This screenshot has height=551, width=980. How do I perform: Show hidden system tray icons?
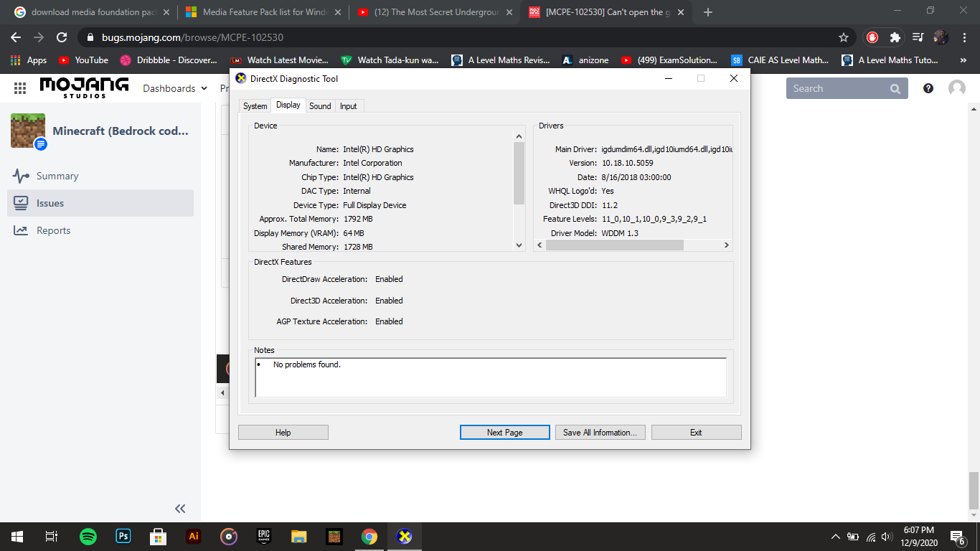(x=835, y=537)
